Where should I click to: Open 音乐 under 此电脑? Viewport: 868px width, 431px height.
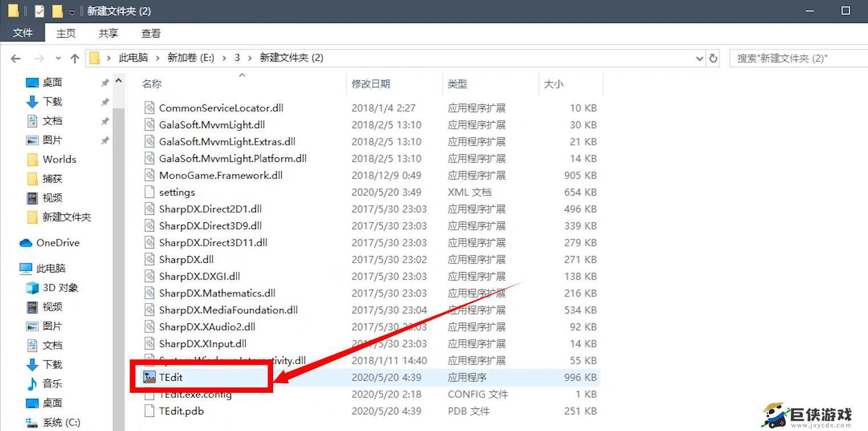pyautogui.click(x=52, y=384)
